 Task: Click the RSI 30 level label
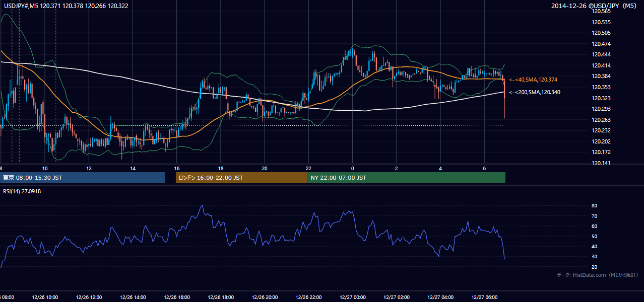[594, 257]
